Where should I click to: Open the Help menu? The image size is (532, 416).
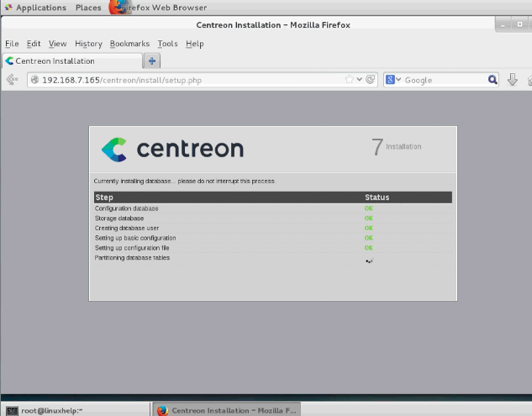195,44
